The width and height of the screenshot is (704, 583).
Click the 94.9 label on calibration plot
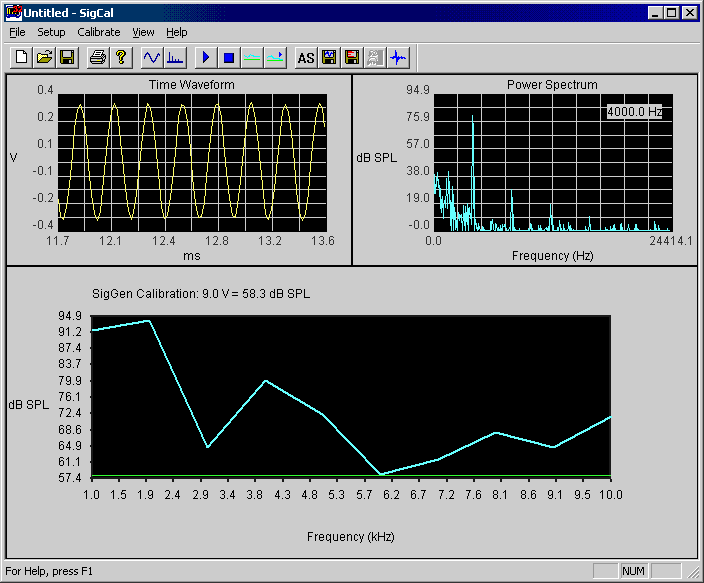[x=70, y=316]
